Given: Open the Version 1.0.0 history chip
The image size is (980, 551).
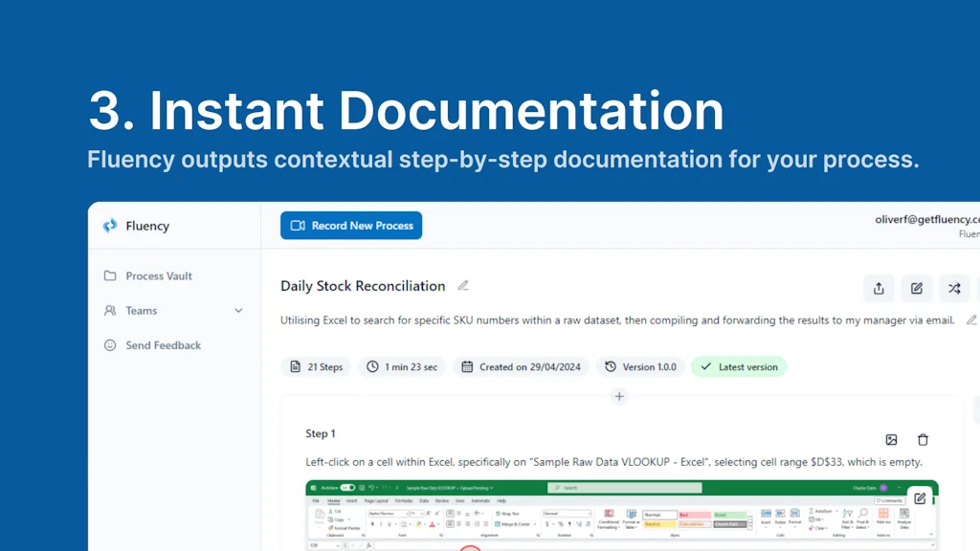Looking at the screenshot, I should pos(640,366).
